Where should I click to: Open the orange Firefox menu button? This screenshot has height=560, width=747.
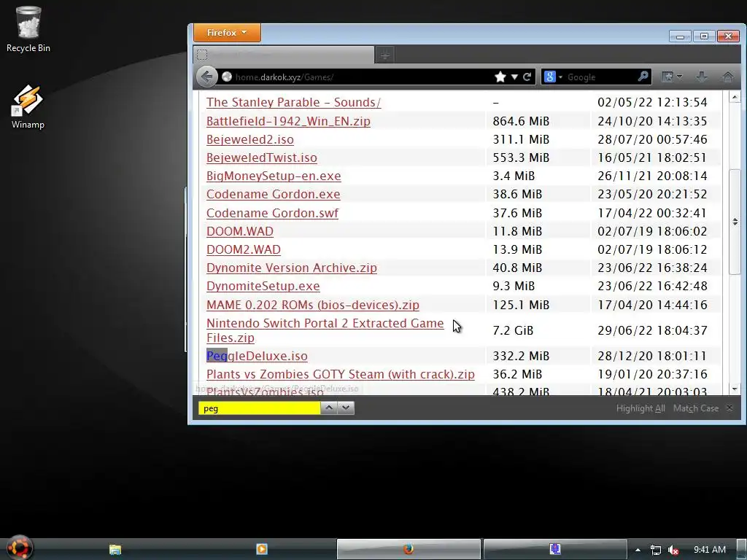(227, 32)
